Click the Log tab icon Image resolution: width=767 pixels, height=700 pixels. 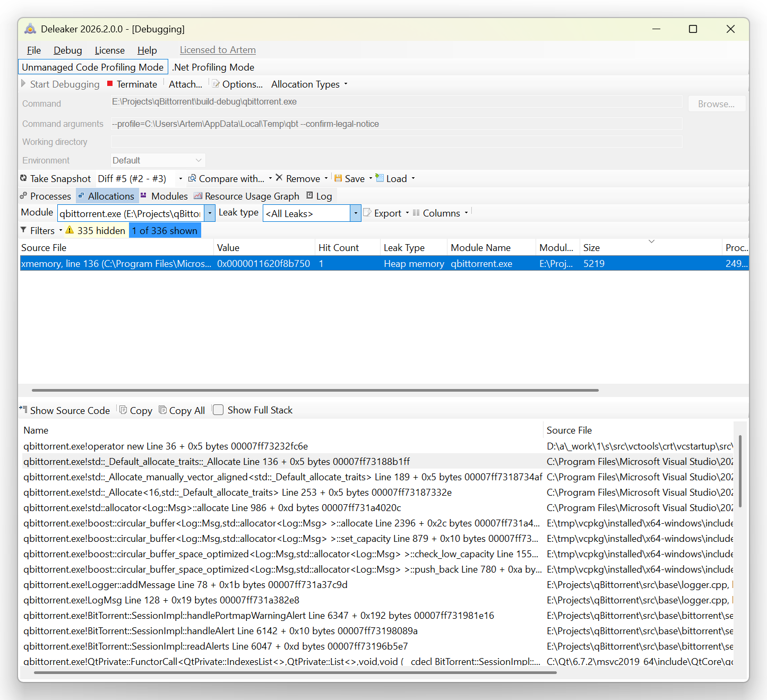pos(309,195)
